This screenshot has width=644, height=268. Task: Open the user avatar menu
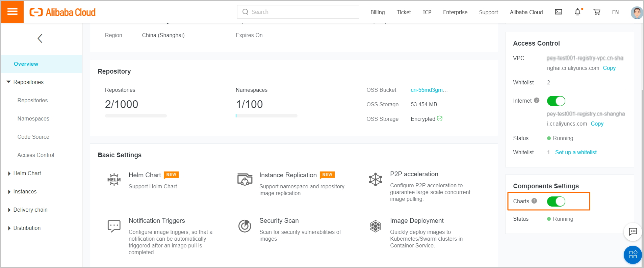pyautogui.click(x=637, y=13)
